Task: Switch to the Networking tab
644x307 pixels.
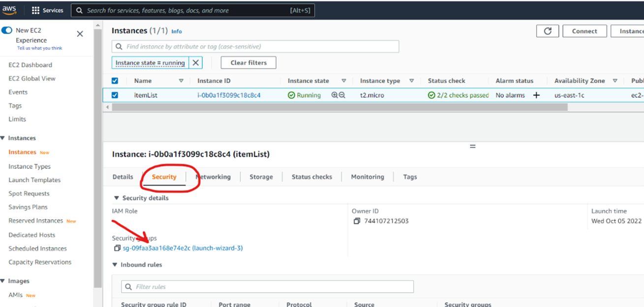Action: [x=213, y=177]
